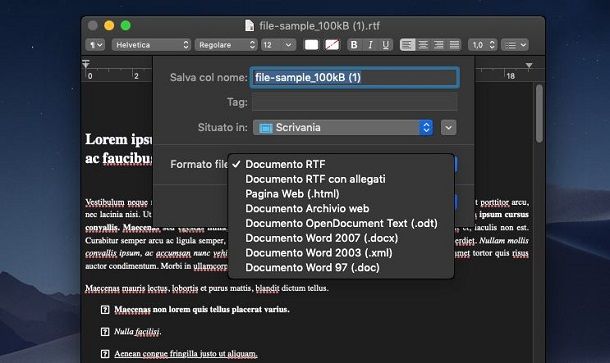This screenshot has height=363, width=610.
Task: Select Documento RTF format
Action: click(x=341, y=164)
